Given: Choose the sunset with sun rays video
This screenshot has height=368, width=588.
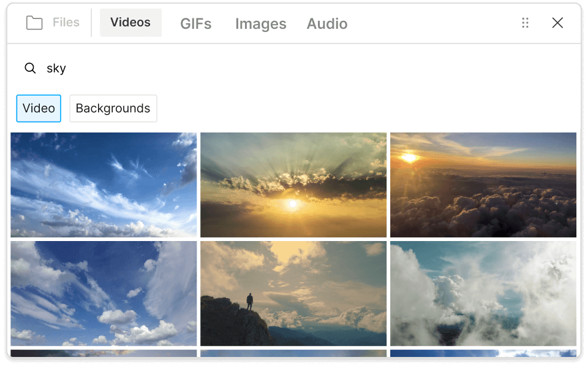Looking at the screenshot, I should pyautogui.click(x=293, y=185).
